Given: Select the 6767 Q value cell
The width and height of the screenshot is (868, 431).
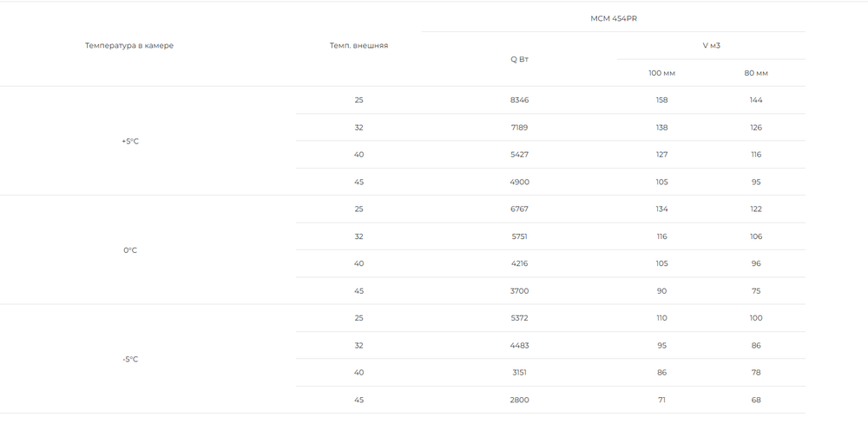Looking at the screenshot, I should point(519,209).
